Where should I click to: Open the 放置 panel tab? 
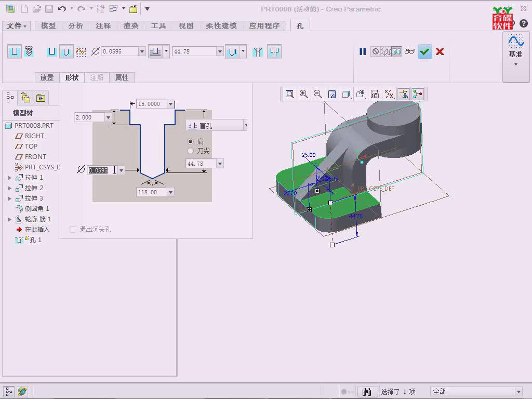(47, 78)
